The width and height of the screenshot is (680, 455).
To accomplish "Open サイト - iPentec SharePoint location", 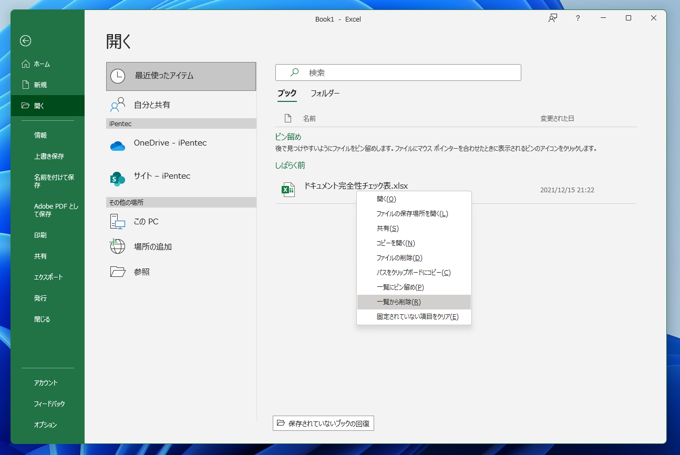I will click(181, 177).
